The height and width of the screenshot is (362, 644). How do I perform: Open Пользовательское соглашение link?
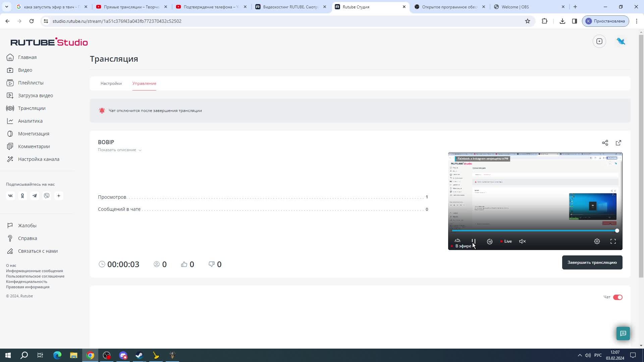tap(35, 276)
